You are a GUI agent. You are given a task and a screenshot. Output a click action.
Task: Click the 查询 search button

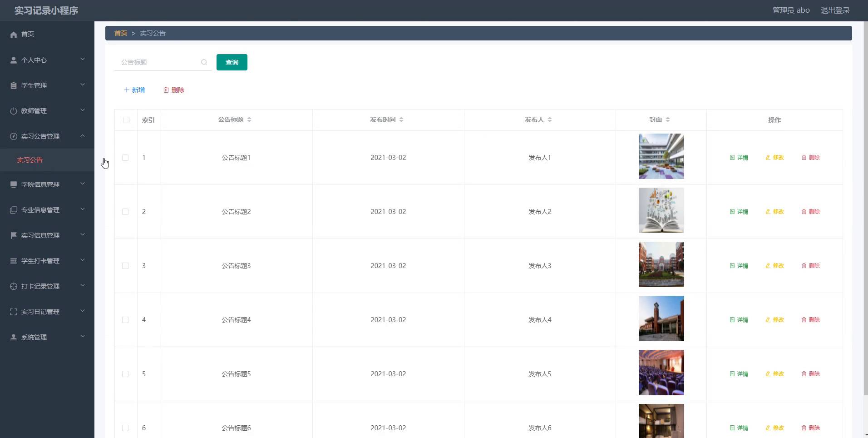232,62
